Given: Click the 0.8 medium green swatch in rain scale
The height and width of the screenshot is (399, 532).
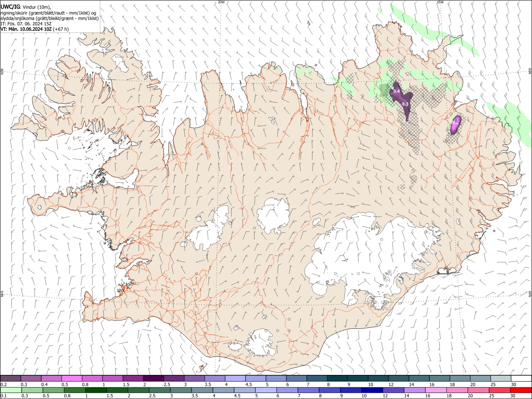Looking at the screenshot, I should click(75, 390).
